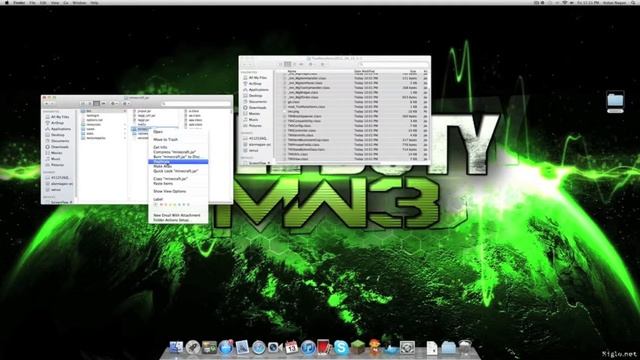Open Pictures in right window sidebar
640x360 pixels.
click(x=255, y=126)
